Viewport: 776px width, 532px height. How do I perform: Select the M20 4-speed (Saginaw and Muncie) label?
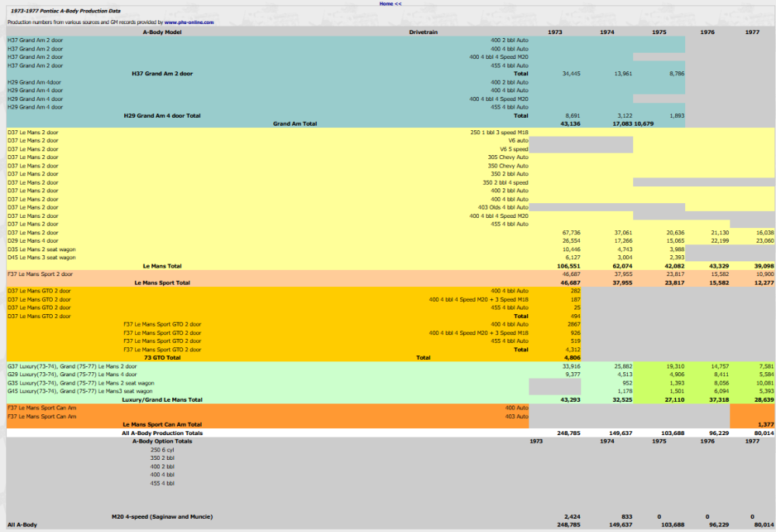click(x=162, y=516)
